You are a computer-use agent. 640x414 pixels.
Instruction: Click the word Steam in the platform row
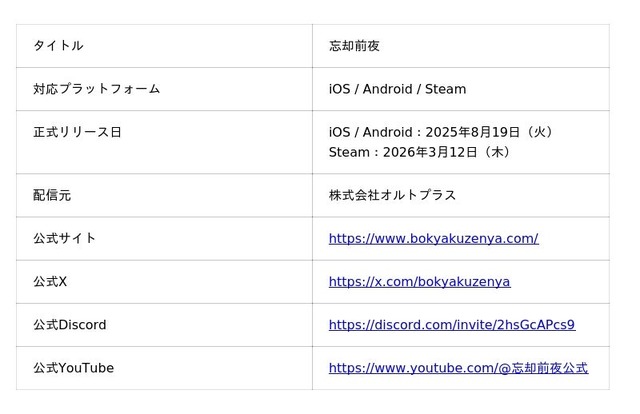(x=446, y=89)
